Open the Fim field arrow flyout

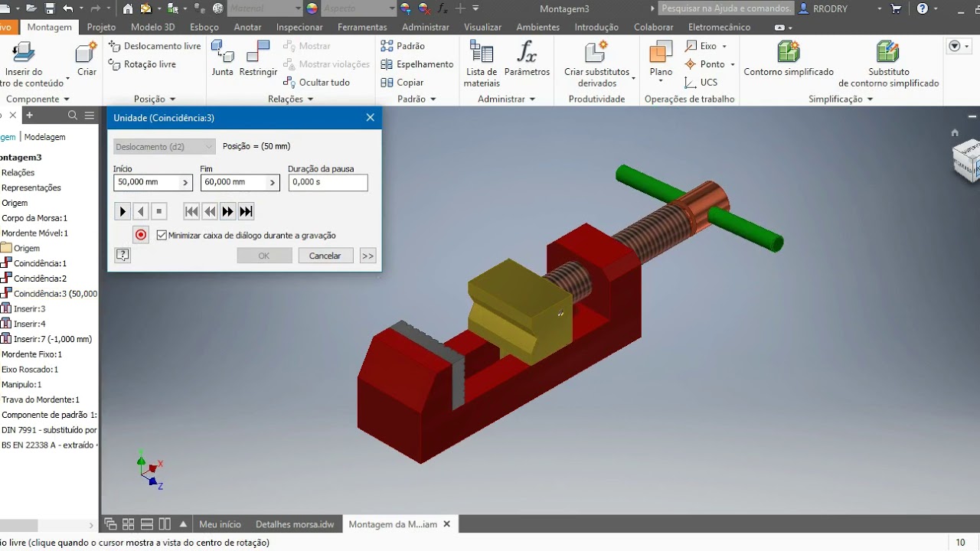tap(273, 182)
